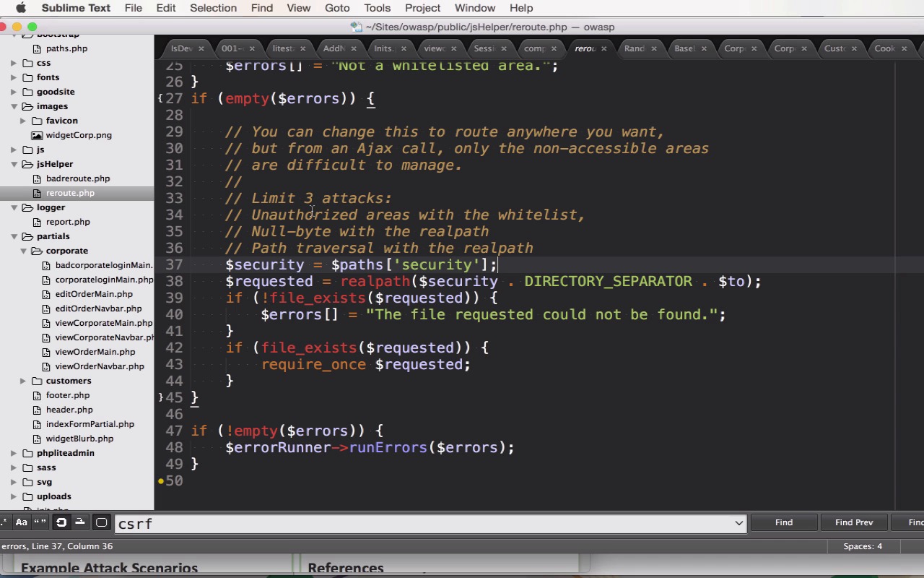Open the Apple menu
Image resolution: width=924 pixels, height=578 pixels.
(x=21, y=8)
